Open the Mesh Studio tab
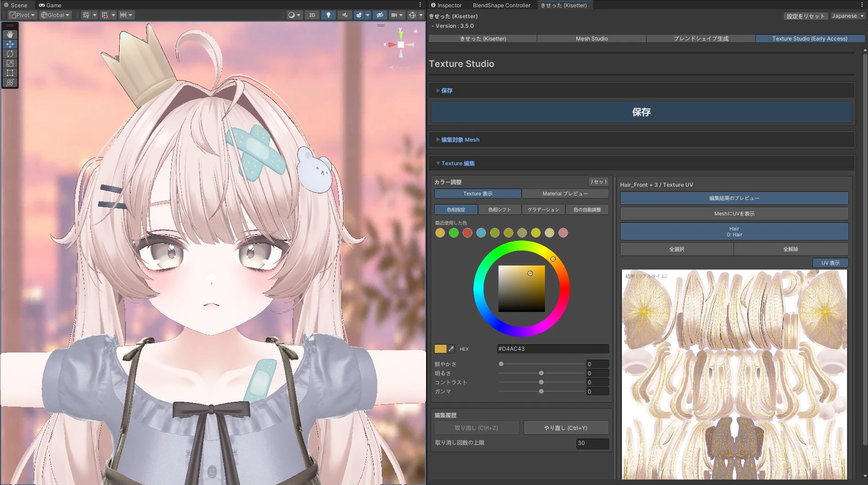 point(591,39)
